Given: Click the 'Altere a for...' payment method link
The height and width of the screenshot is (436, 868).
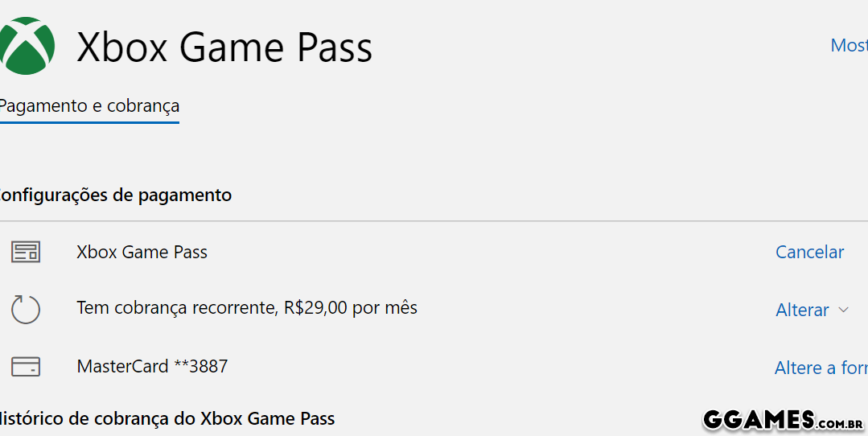Looking at the screenshot, I should (821, 368).
